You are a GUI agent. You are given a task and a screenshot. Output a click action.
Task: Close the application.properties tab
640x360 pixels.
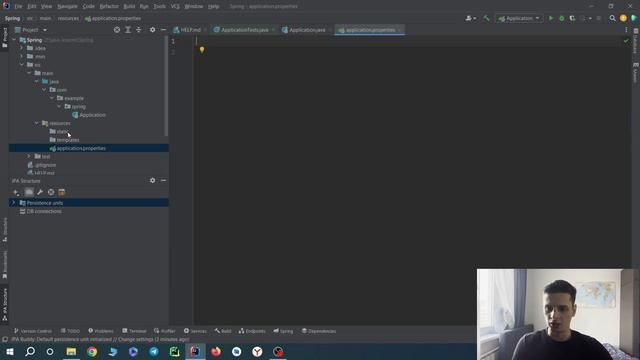[x=400, y=30]
